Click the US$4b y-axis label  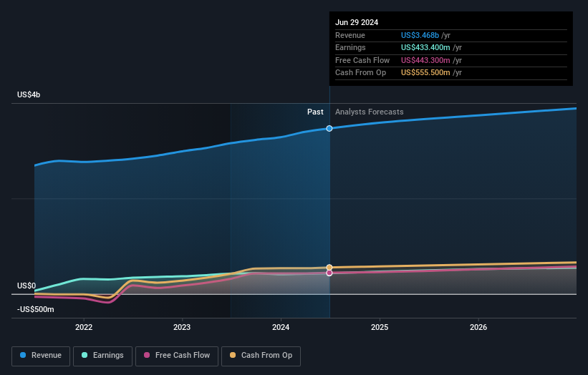[x=29, y=94]
